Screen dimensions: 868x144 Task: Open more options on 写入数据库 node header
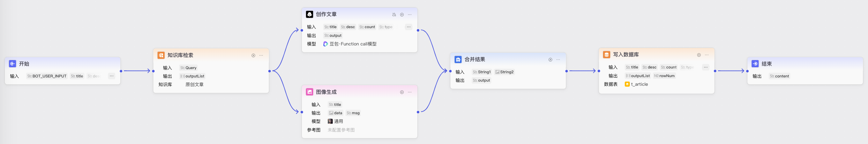click(x=707, y=55)
